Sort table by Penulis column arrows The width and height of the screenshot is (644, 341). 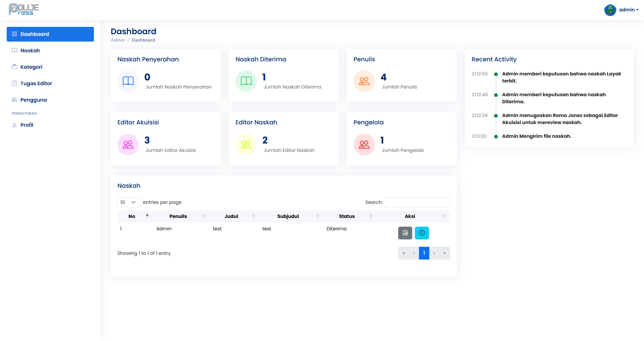204,216
